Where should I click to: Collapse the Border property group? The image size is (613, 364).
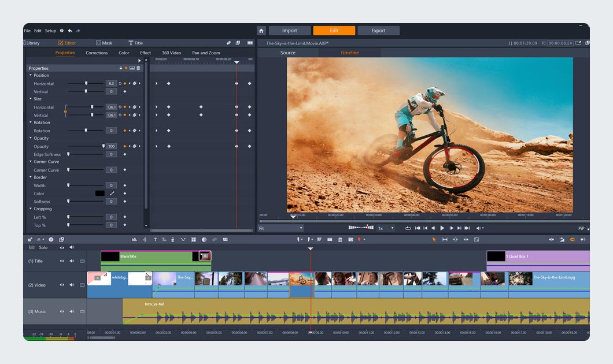tap(31, 177)
